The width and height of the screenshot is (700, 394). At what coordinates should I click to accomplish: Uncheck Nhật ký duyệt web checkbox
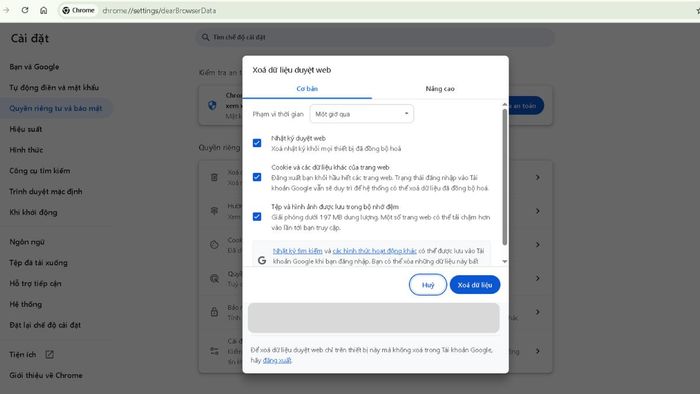click(x=257, y=143)
